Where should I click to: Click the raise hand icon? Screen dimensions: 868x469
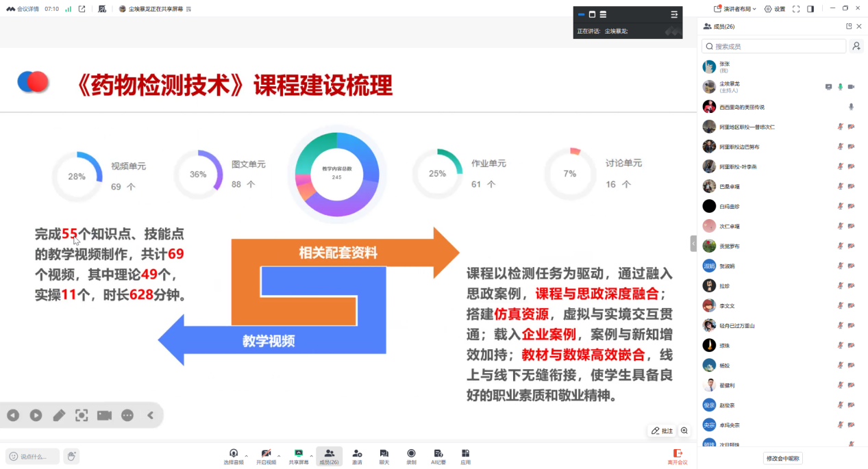click(x=71, y=456)
